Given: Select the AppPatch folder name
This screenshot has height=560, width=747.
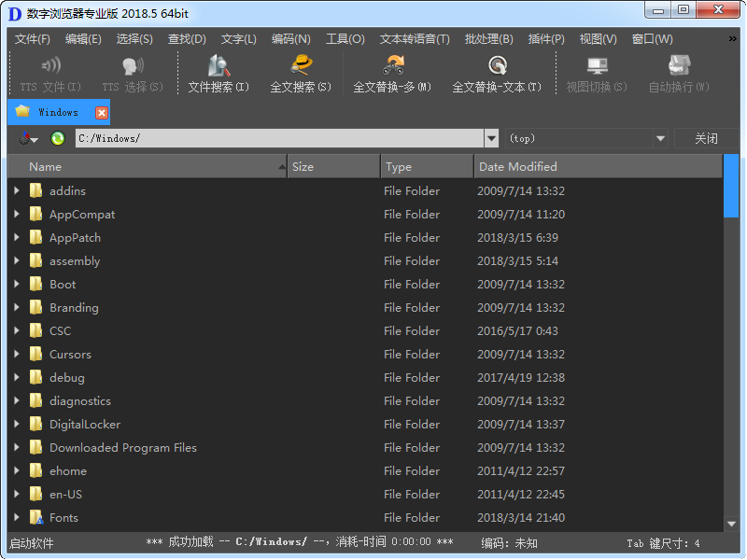Looking at the screenshot, I should coord(75,238).
